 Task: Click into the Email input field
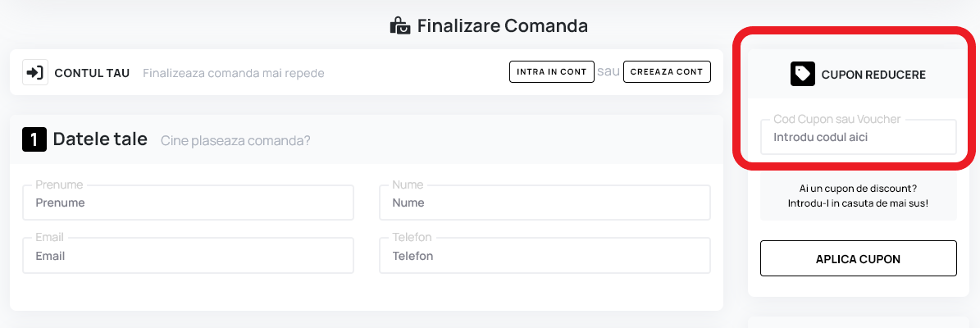[188, 256]
